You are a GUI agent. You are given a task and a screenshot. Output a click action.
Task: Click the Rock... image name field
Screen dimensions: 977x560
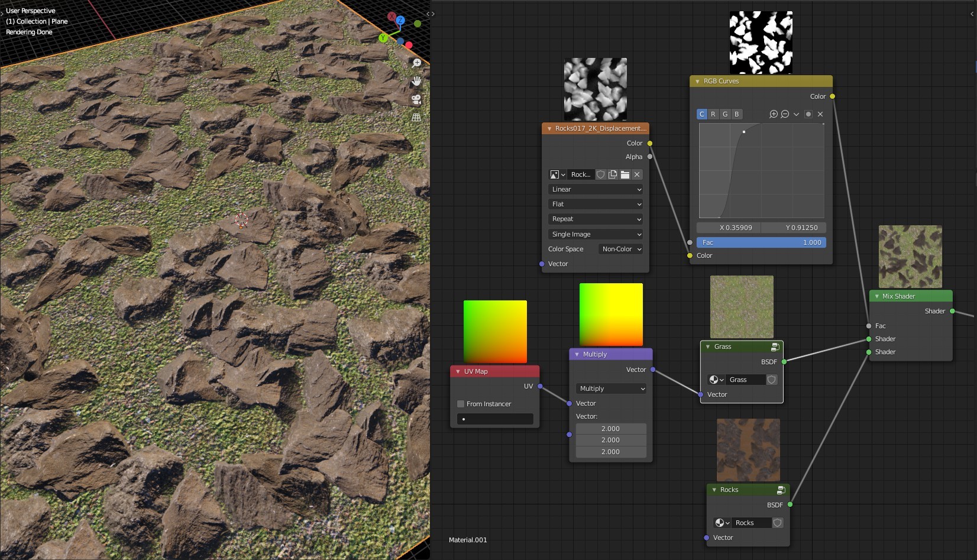(x=581, y=174)
